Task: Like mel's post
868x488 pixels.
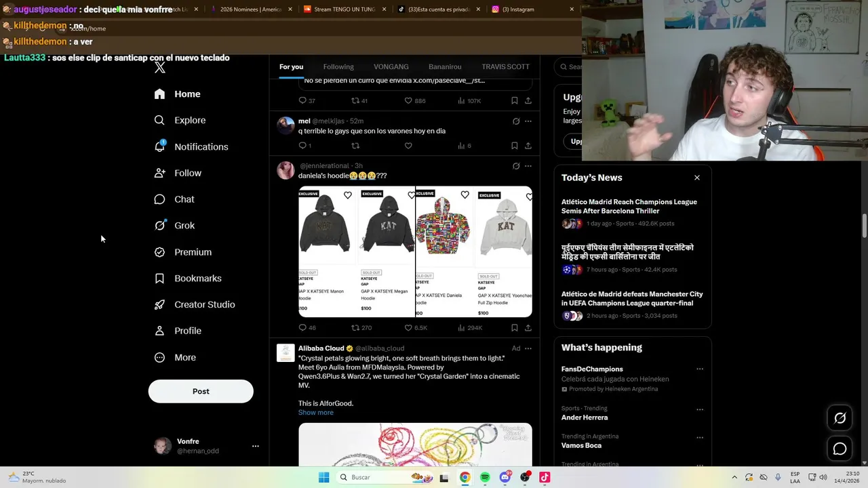Action: pyautogui.click(x=408, y=146)
